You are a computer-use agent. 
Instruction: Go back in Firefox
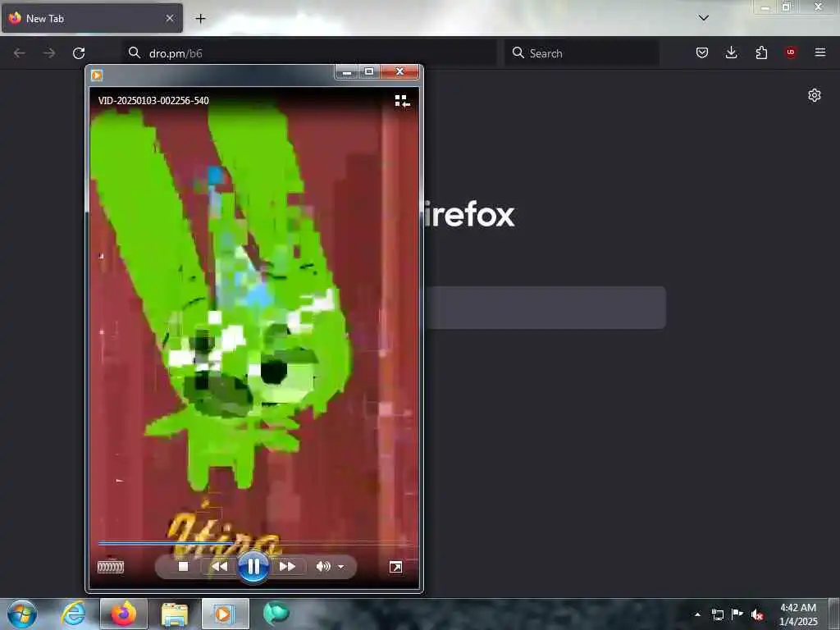tap(20, 53)
